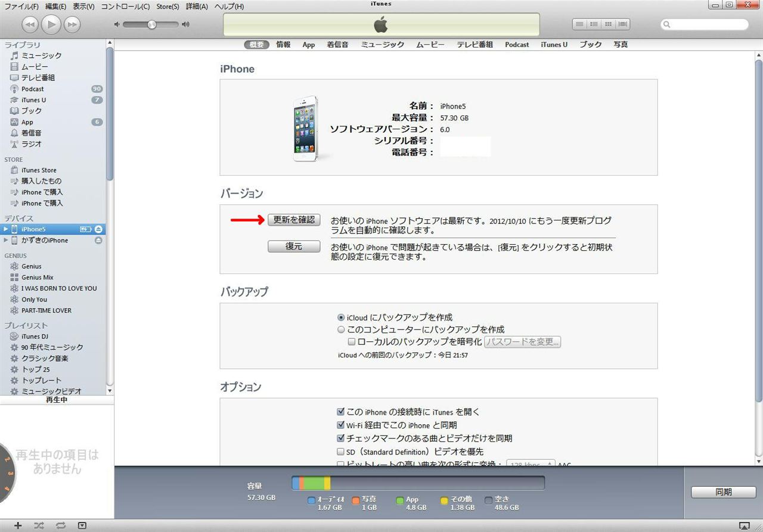The image size is (763, 532).
Task: Open the ヘルプ(H) menu
Action: tap(229, 6)
